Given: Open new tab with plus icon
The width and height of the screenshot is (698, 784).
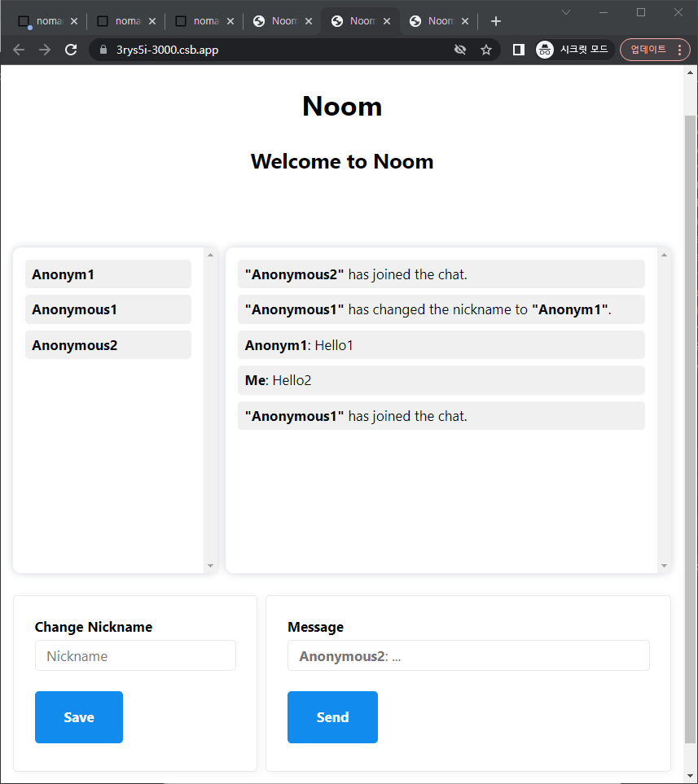Looking at the screenshot, I should click(495, 21).
